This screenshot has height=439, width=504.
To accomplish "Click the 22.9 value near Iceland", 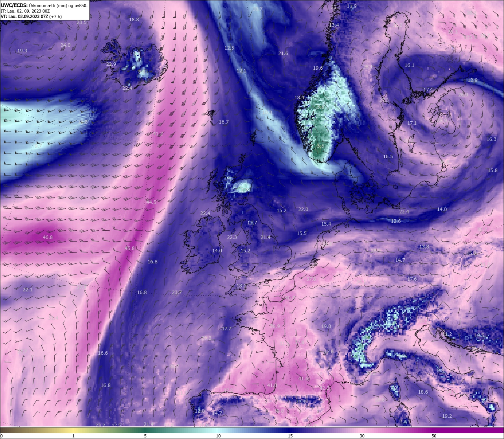I will pos(111,64).
